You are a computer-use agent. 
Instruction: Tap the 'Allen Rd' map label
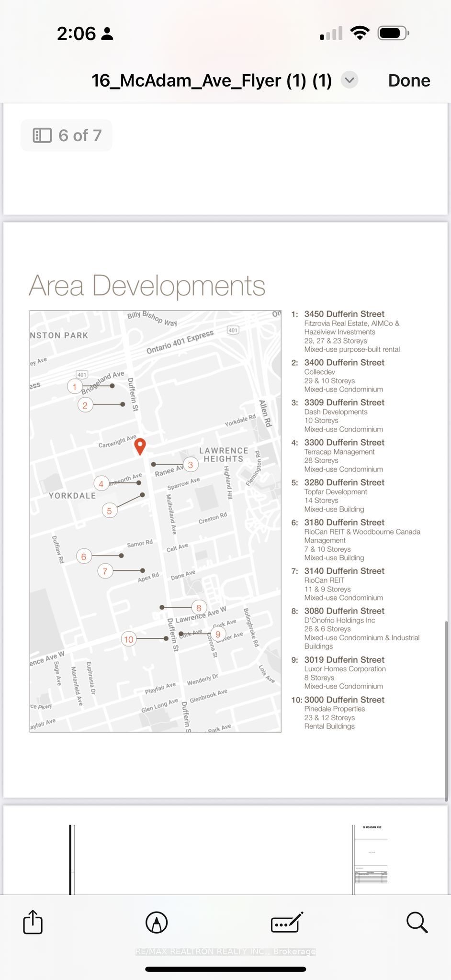pyautogui.click(x=265, y=413)
